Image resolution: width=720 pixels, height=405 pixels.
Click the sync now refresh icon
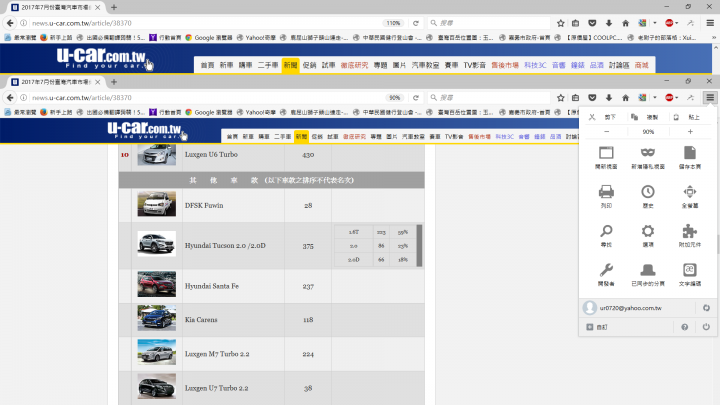pos(706,308)
